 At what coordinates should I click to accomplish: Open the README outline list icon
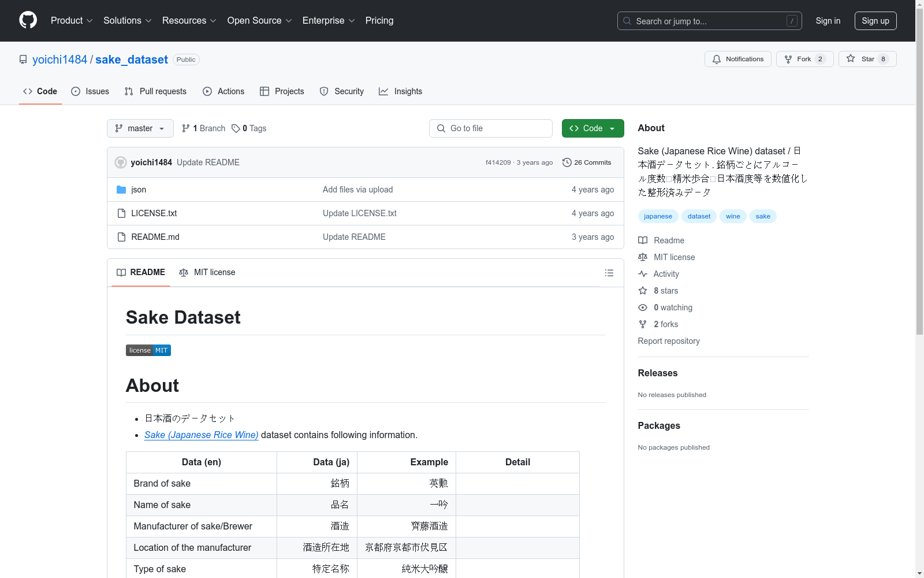609,273
